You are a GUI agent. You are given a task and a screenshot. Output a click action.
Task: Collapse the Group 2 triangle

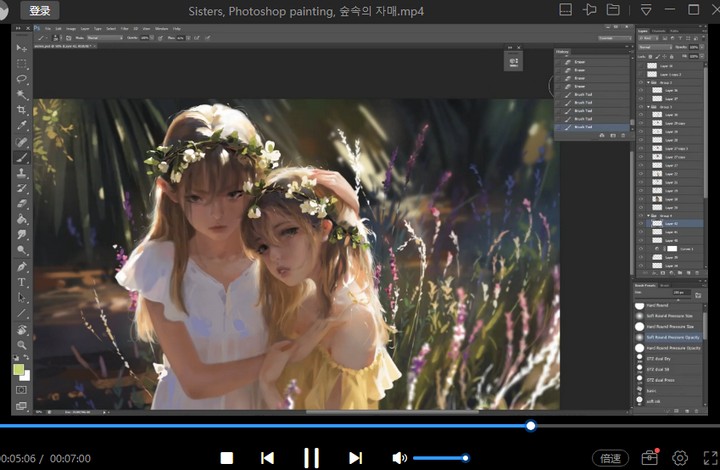pos(648,83)
